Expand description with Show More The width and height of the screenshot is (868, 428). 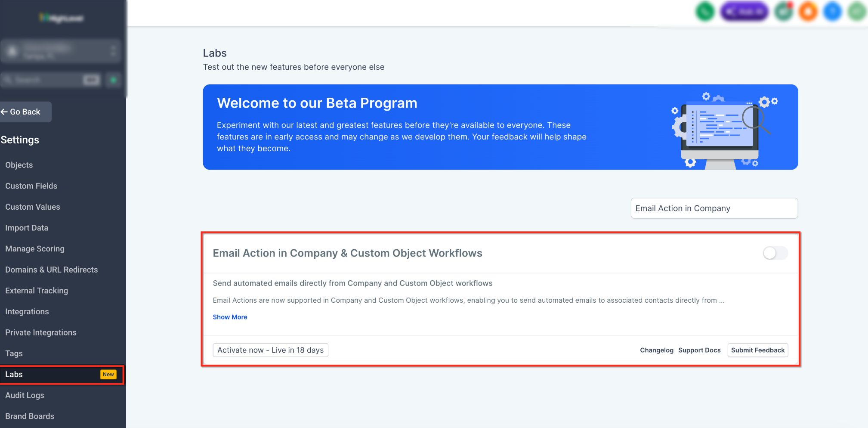[230, 317]
